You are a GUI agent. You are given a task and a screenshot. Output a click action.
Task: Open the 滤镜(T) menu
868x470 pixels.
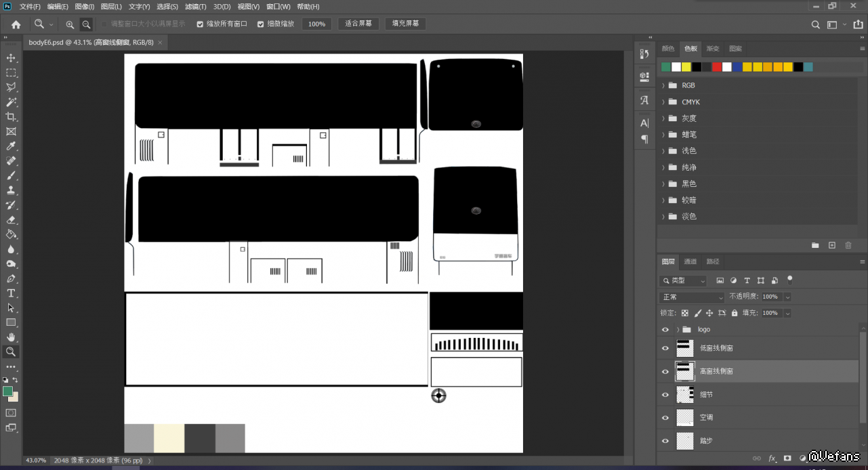[195, 7]
